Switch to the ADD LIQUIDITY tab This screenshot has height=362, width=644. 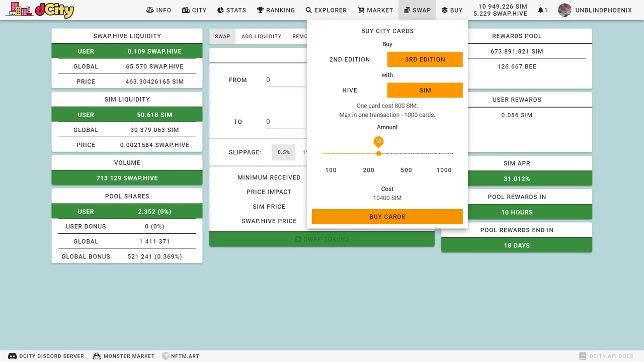pyautogui.click(x=261, y=36)
